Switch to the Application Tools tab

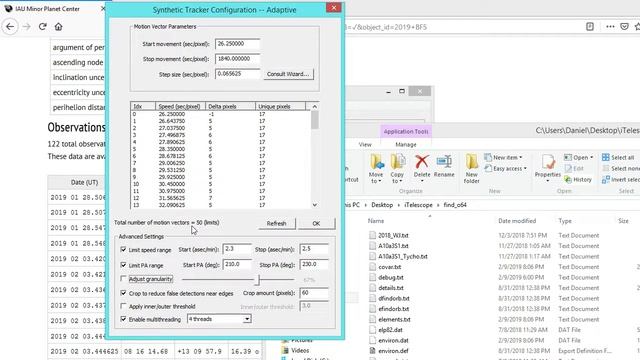point(406,131)
